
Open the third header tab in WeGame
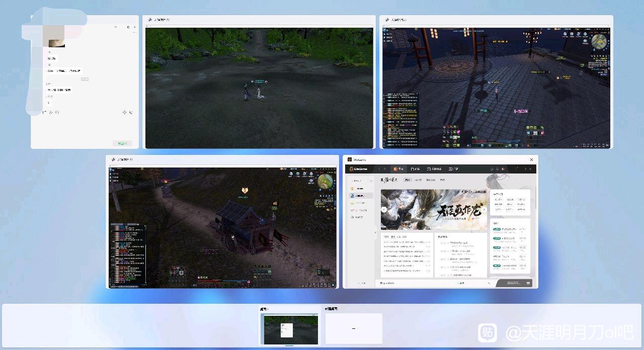[434, 169]
